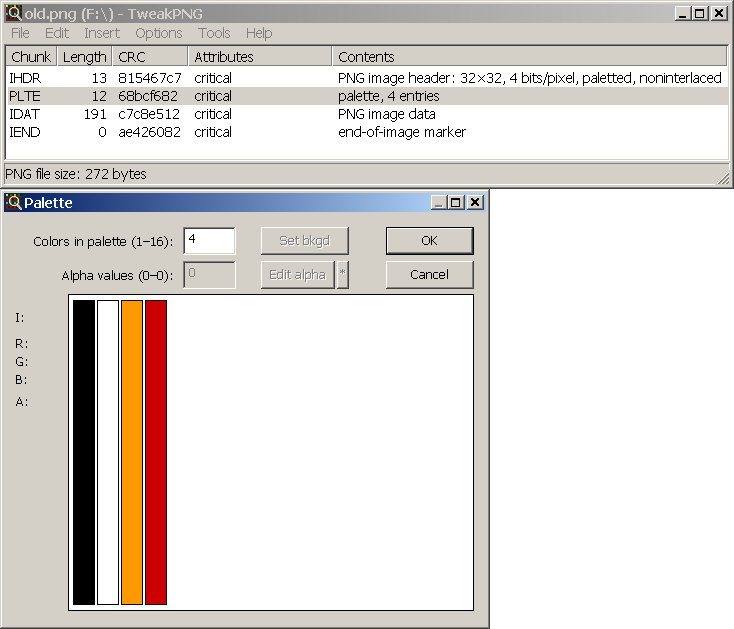This screenshot has width=734, height=629.
Task: Select the orange palette color swatch
Action: point(132,453)
